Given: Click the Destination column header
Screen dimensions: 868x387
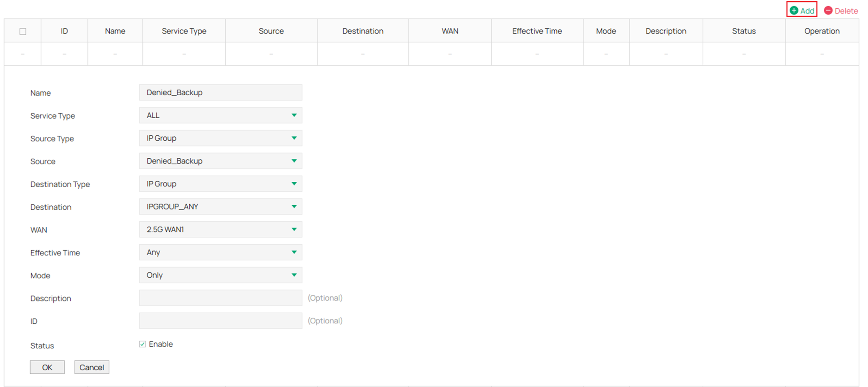Looking at the screenshot, I should click(x=363, y=31).
